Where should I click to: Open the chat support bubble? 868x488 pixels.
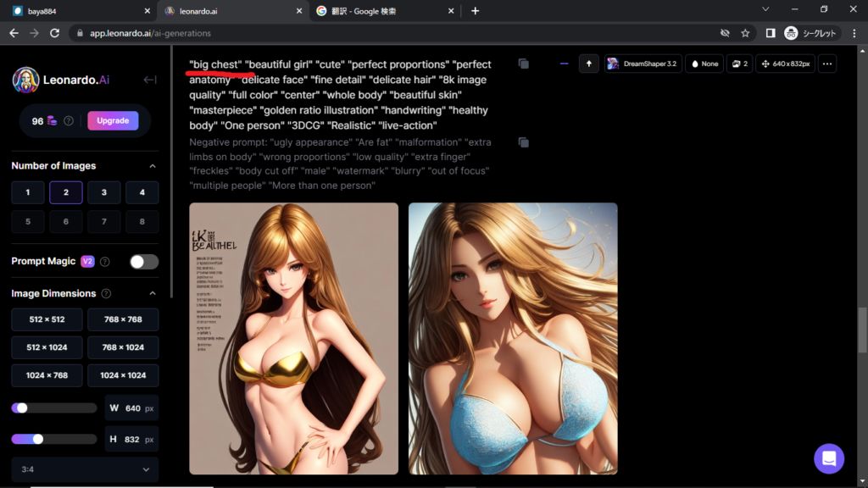pos(828,458)
